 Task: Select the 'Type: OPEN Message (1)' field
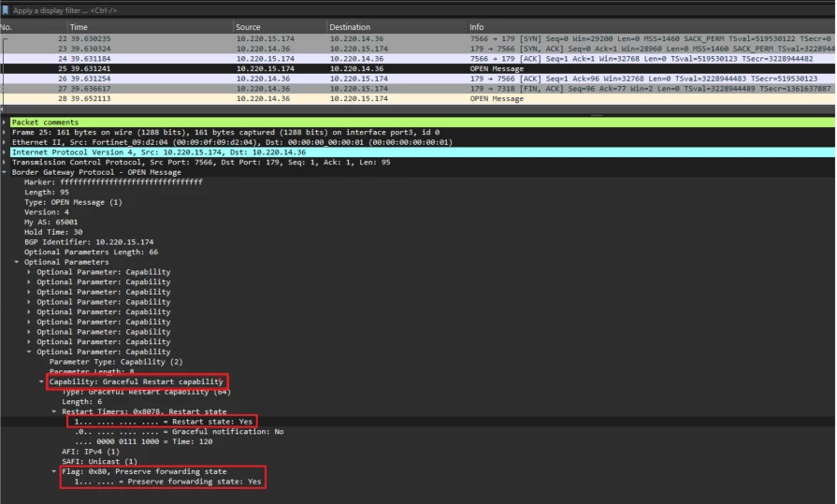(x=73, y=202)
